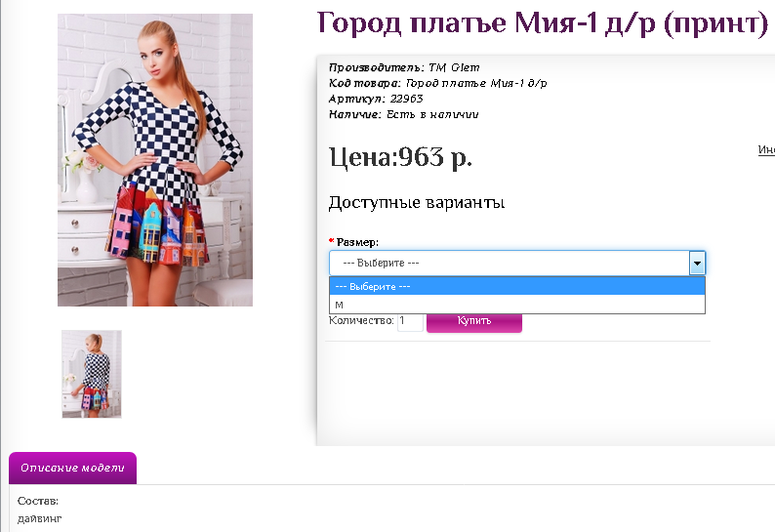The height and width of the screenshot is (532, 775).
Task: Click the 'Количество' label
Action: click(361, 320)
